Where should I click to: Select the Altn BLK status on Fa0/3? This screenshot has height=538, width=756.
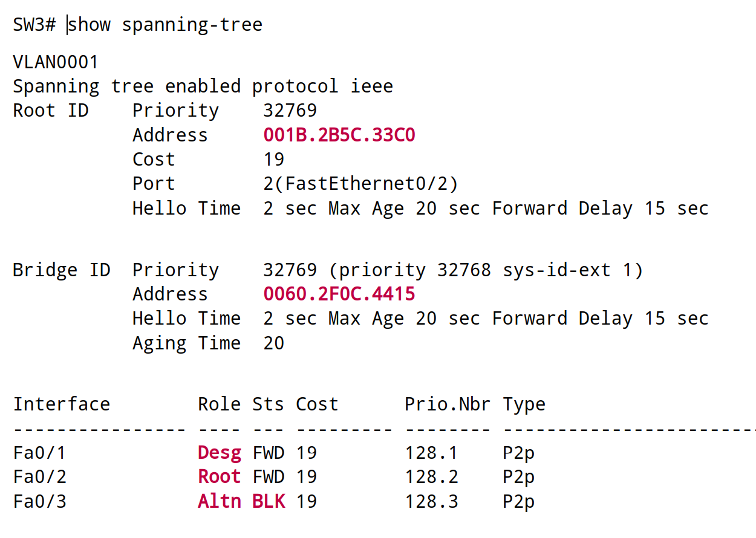(241, 501)
